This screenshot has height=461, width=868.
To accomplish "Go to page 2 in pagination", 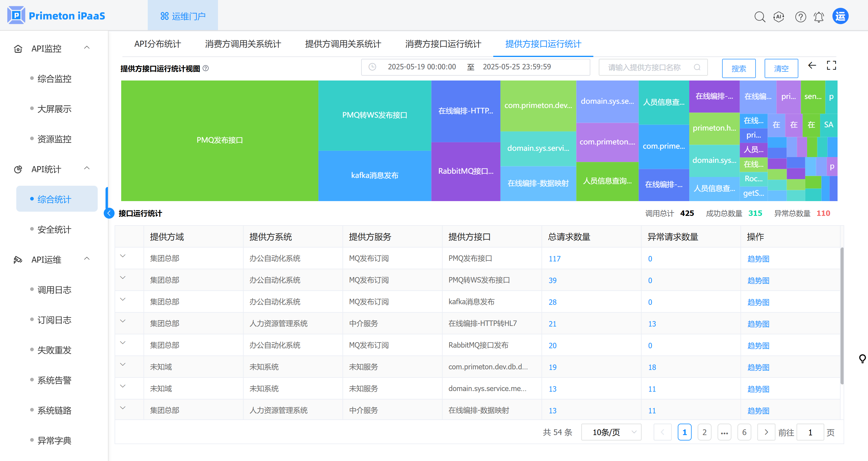I will point(704,432).
